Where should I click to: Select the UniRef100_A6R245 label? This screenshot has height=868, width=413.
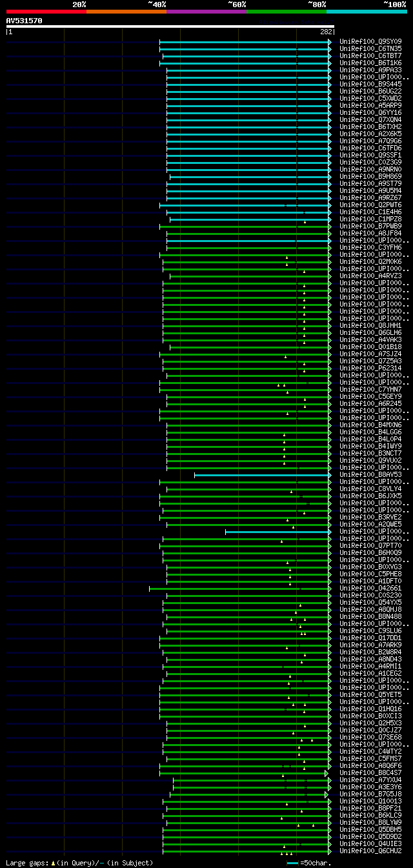coord(370,403)
